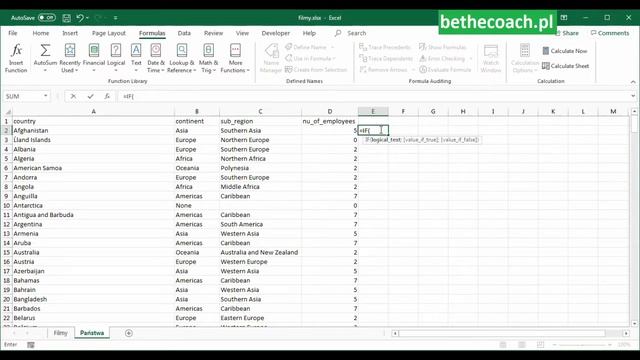
Task: Expand the formula bar with chevron
Action: pyautogui.click(x=633, y=96)
